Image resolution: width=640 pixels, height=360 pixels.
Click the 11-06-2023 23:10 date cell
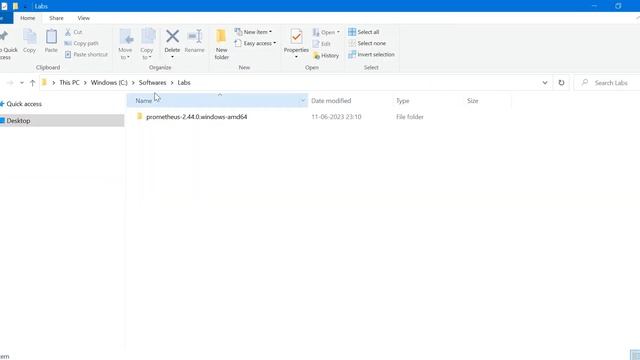[x=336, y=117]
